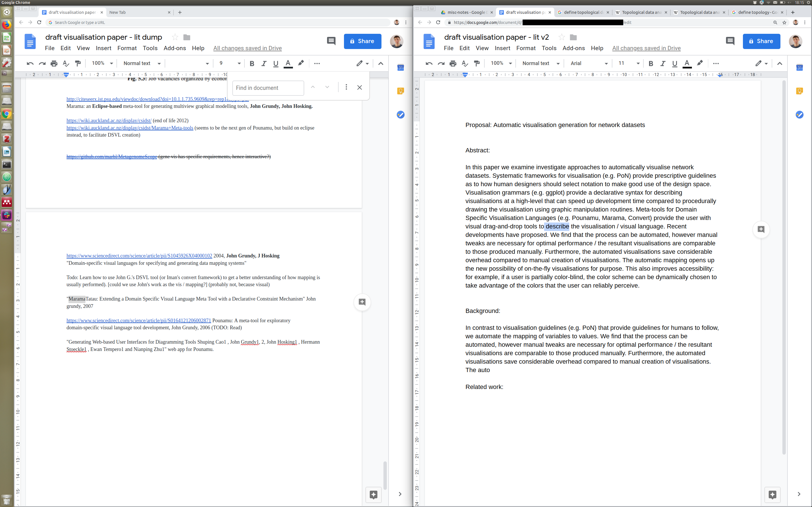
Task: Toggle italic in the left document toolbar
Action: [264, 63]
